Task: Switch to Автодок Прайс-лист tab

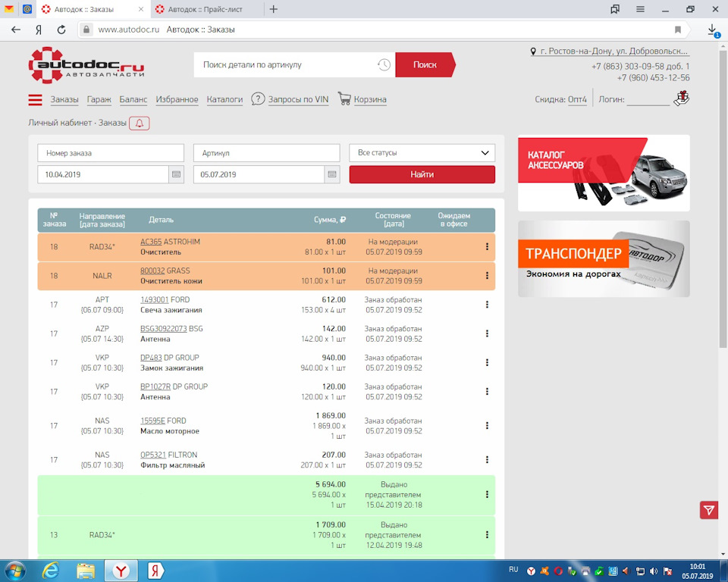Action: click(x=206, y=9)
